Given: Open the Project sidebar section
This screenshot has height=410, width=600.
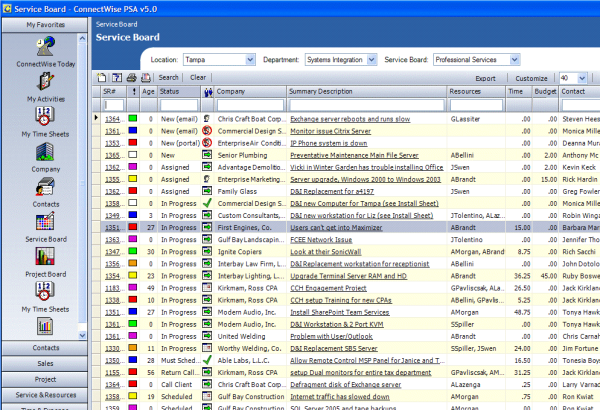Looking at the screenshot, I should (45, 379).
